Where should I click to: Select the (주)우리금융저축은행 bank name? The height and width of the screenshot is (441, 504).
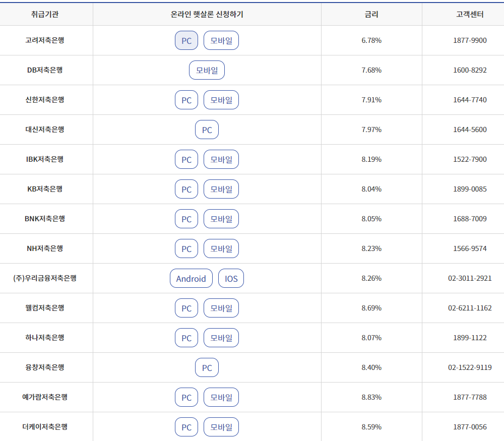coord(45,278)
